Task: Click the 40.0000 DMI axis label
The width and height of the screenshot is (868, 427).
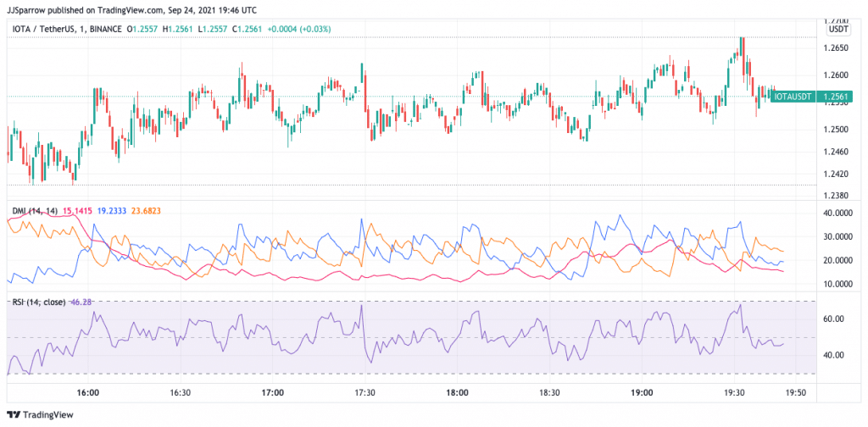Action: click(x=839, y=213)
